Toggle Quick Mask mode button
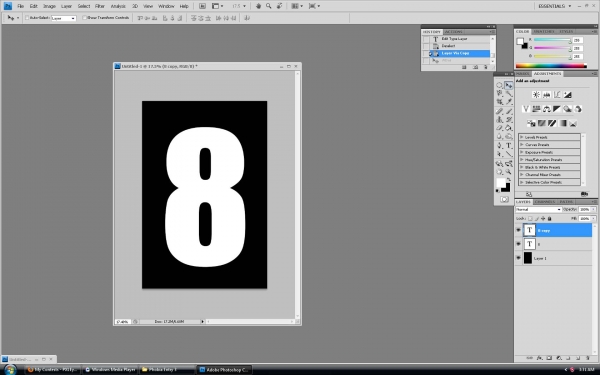Viewport: 600px width, 375px height. tap(504, 199)
